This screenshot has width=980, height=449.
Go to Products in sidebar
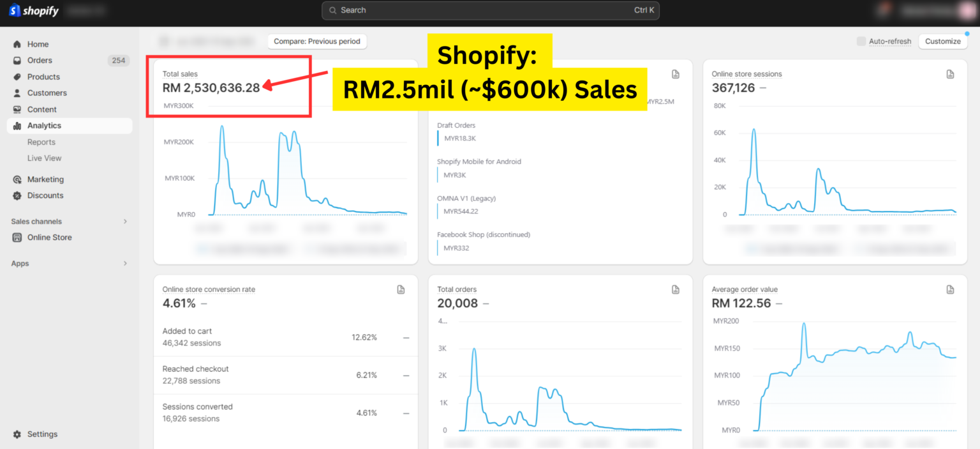coord(43,77)
